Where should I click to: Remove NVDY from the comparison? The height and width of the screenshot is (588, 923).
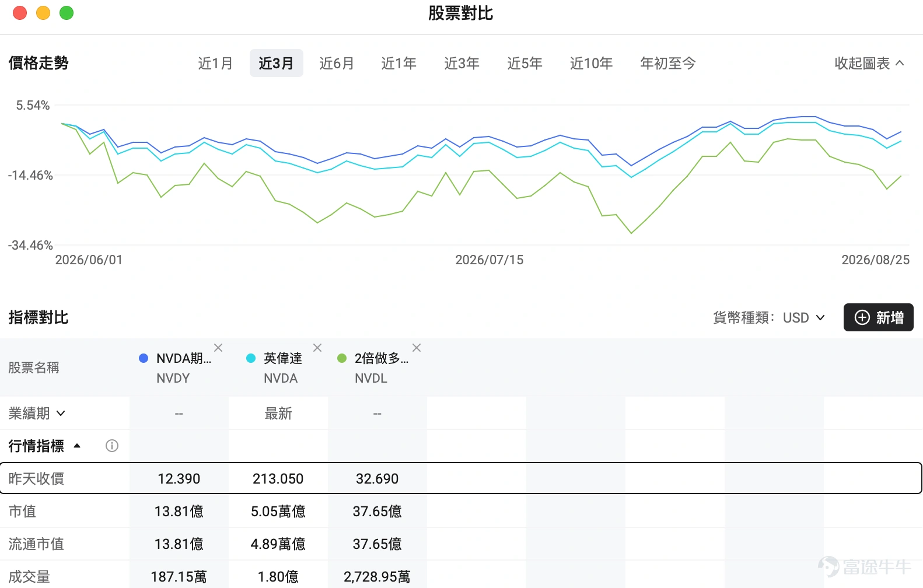[218, 348]
